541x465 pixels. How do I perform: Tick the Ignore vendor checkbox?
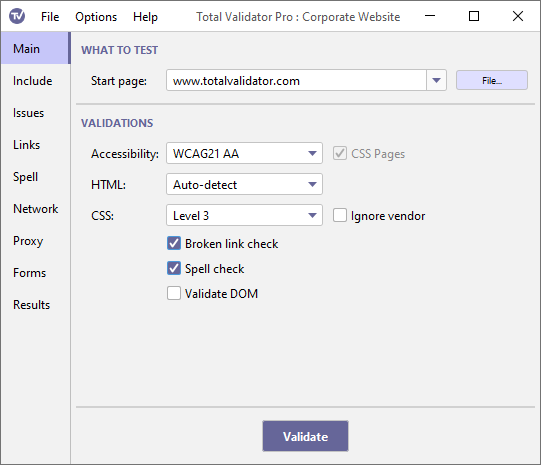click(340, 216)
